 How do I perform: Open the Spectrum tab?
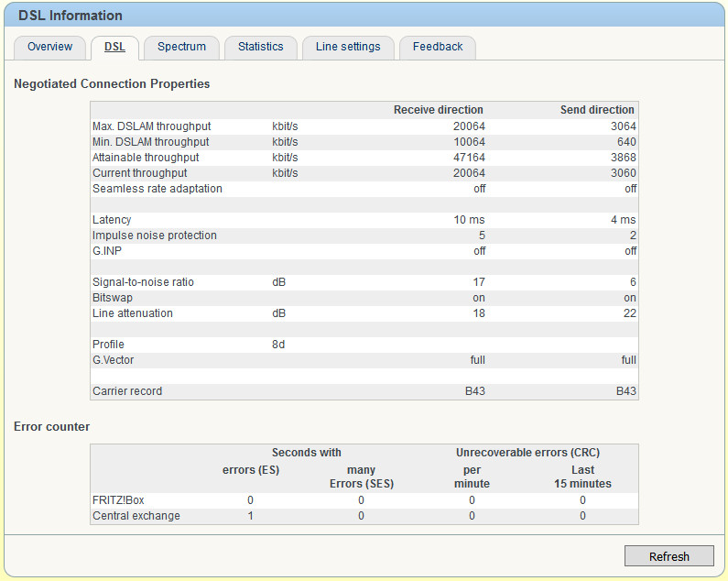[181, 47]
